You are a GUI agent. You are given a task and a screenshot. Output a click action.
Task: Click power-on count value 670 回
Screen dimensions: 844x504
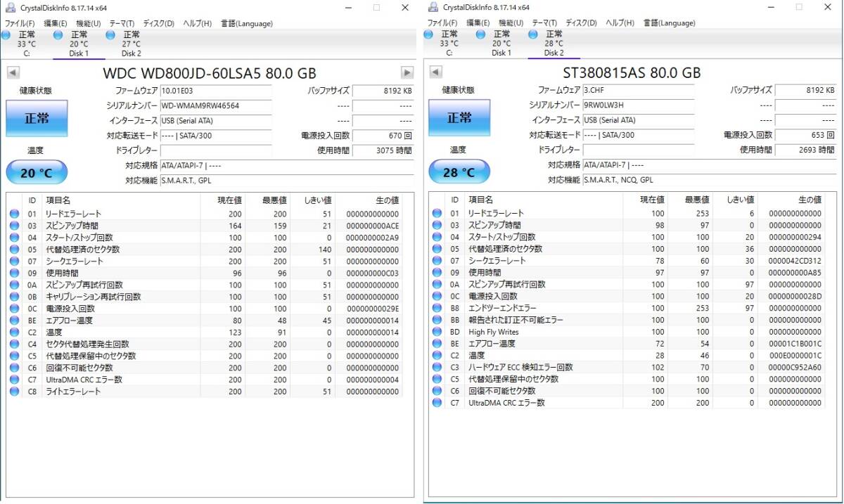(383, 136)
